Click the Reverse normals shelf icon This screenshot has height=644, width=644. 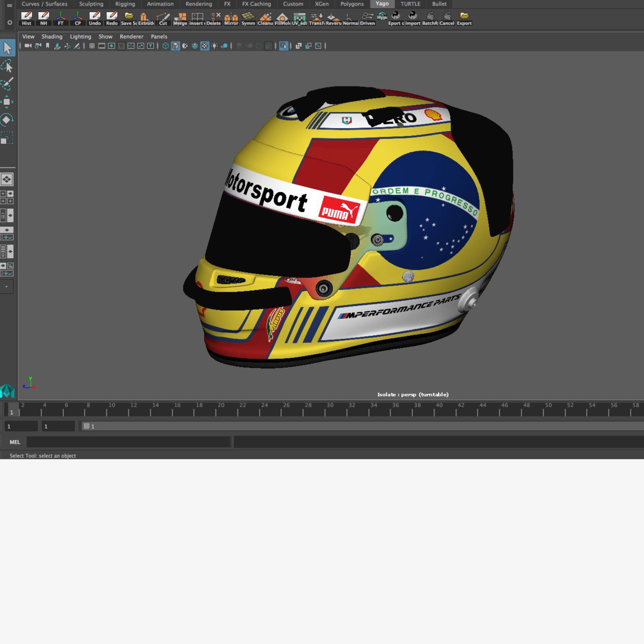333,19
